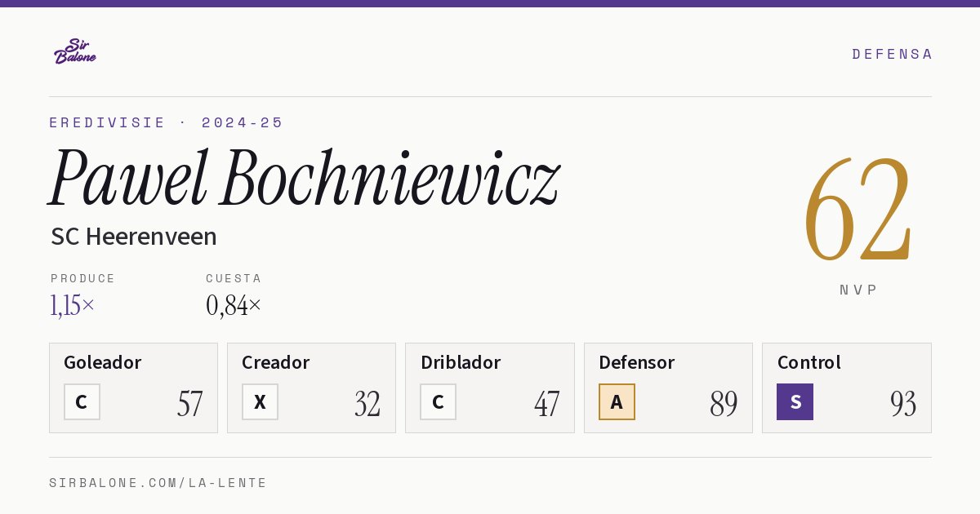This screenshot has width=980, height=514.
Task: Click the 0,84× cuesta value
Action: pos(234,305)
